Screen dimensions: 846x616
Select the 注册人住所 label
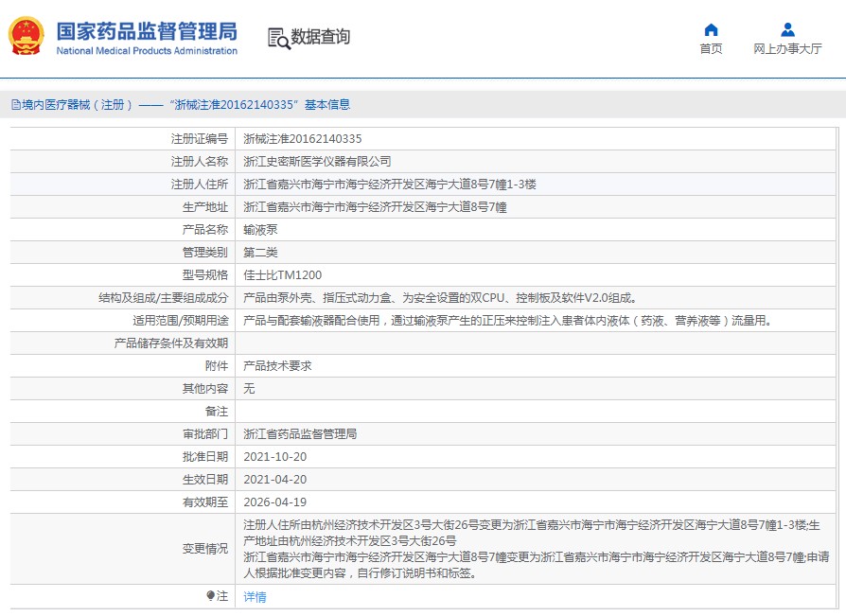tap(200, 184)
